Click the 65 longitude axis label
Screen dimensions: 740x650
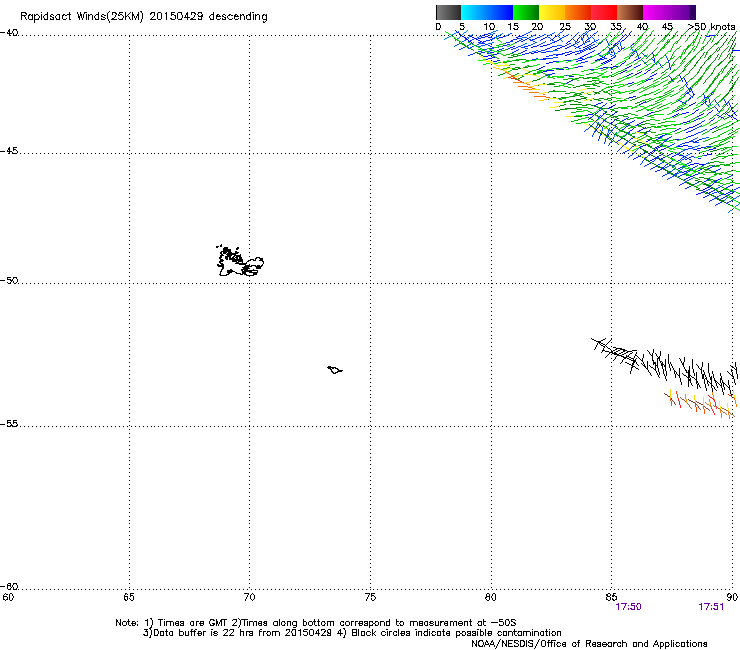[x=129, y=598]
